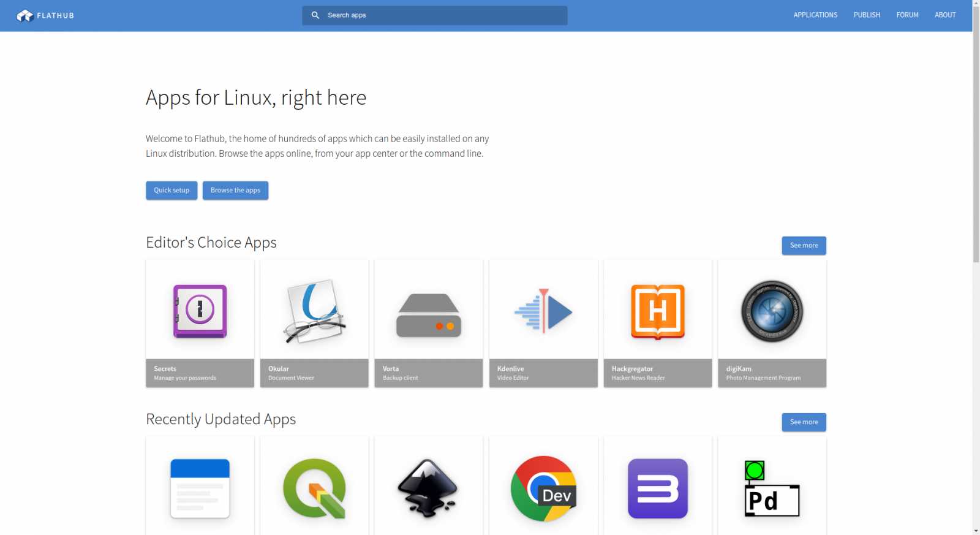The image size is (980, 535).
Task: Click the 'Editor's Choice Apps' heading
Action: click(211, 243)
